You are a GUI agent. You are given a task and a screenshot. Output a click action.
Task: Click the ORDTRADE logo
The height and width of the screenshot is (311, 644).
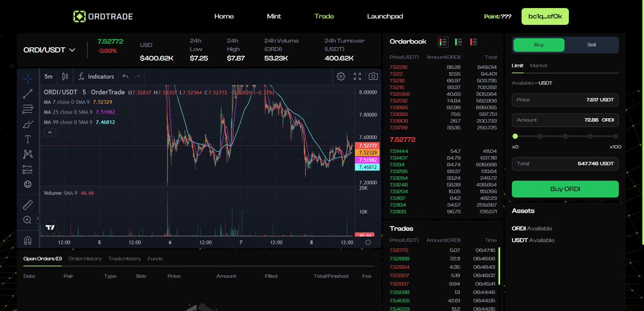[103, 16]
